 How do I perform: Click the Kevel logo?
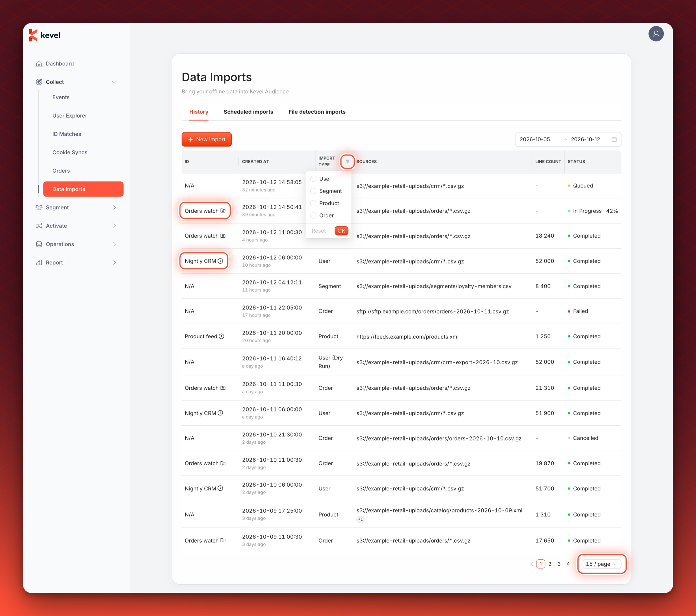coord(45,35)
